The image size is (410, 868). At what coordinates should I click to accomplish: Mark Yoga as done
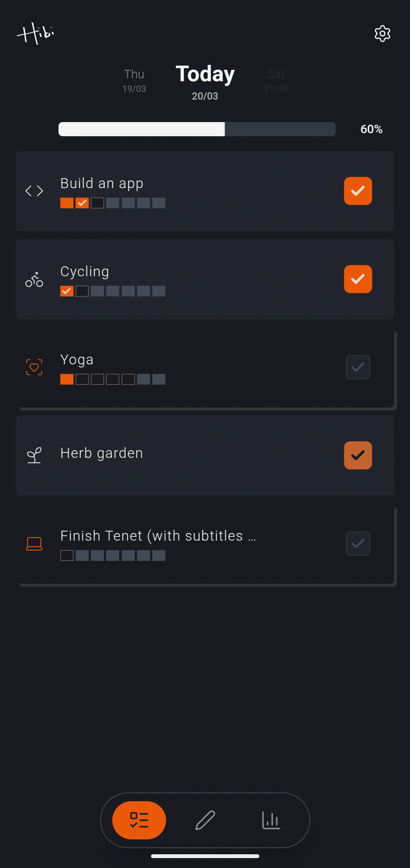(x=358, y=367)
